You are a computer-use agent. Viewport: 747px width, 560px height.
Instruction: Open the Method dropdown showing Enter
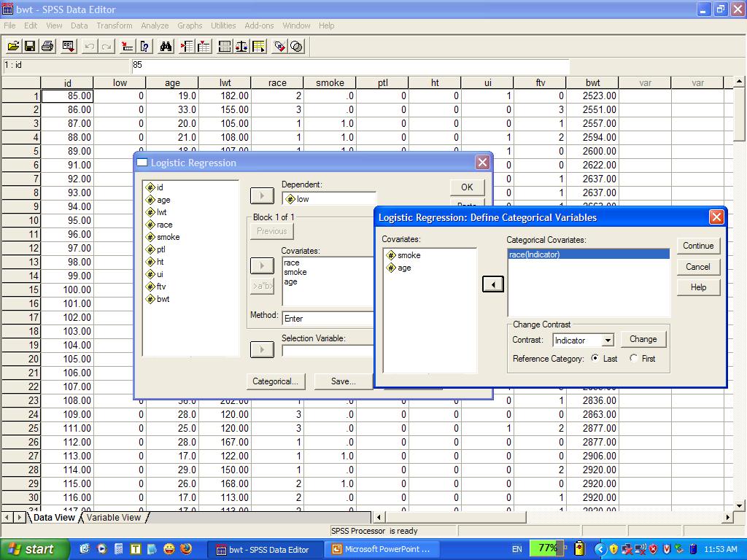[328, 318]
